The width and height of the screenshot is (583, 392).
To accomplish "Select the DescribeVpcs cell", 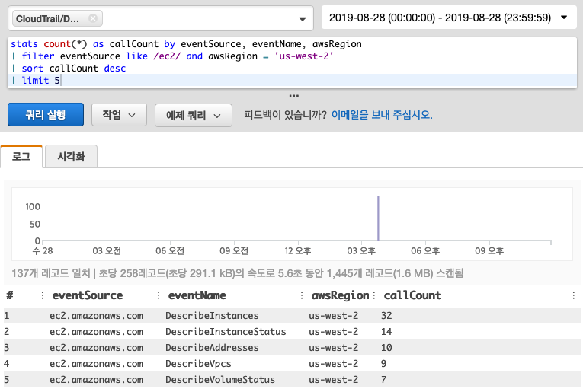I will pos(198,363).
